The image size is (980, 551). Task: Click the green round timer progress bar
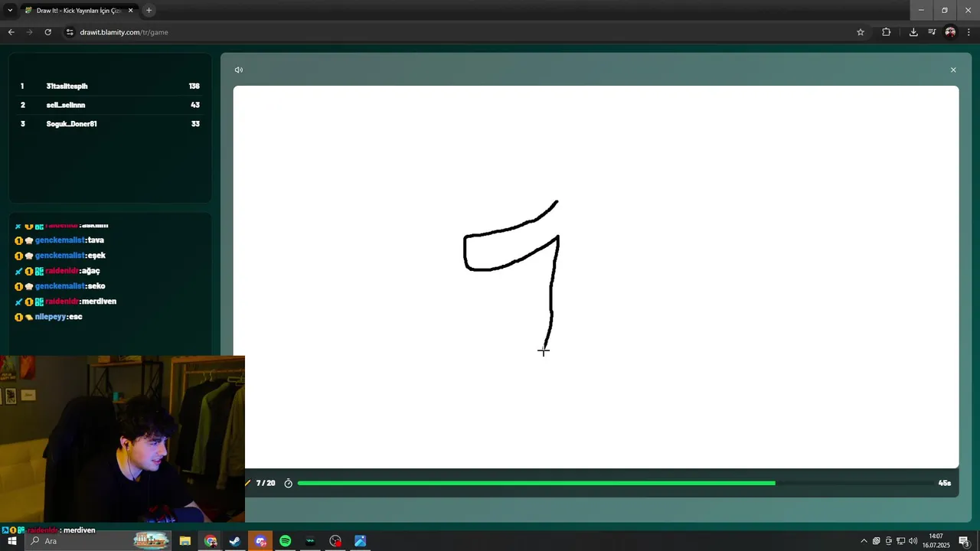pos(536,483)
